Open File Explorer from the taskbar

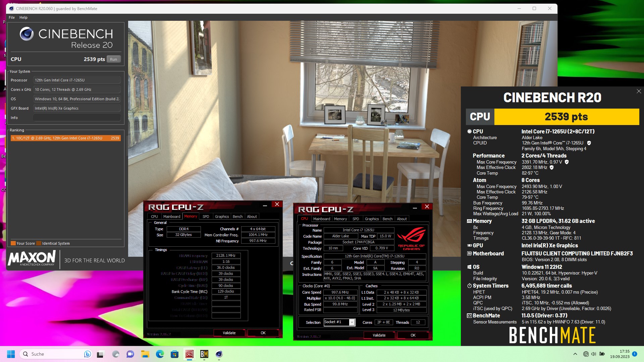click(x=145, y=354)
